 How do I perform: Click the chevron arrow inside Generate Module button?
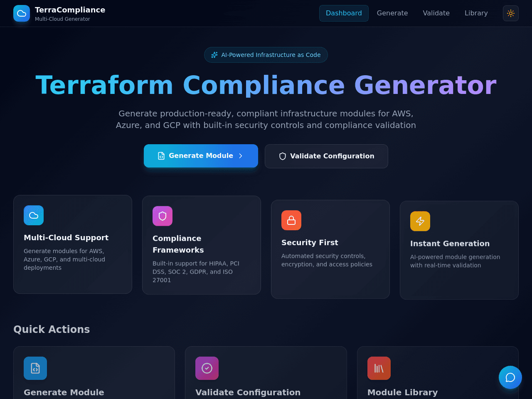(x=241, y=156)
